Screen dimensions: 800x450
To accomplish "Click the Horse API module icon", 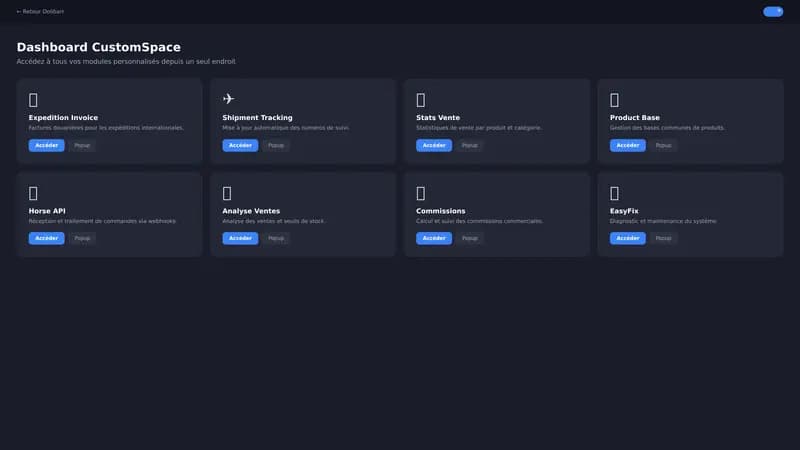I will [33, 193].
